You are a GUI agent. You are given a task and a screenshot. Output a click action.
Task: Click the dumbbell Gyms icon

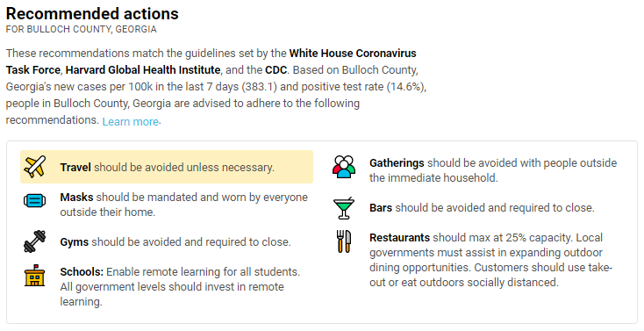click(35, 241)
